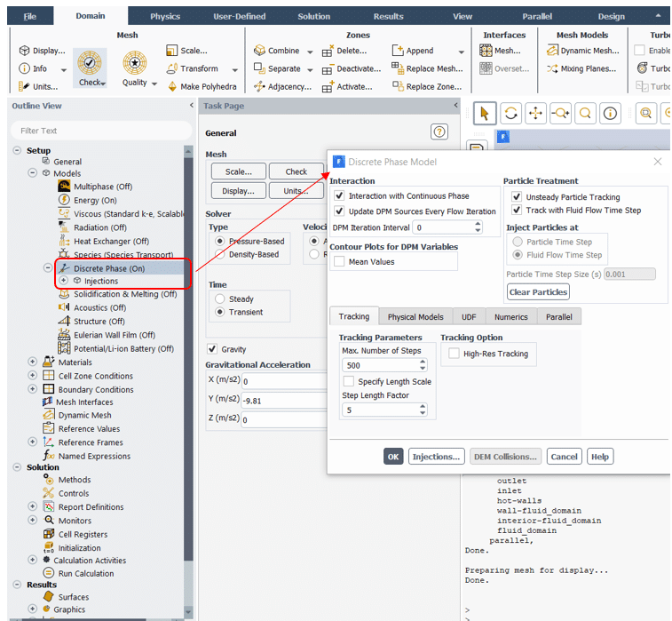Open the Physical Models tab
Viewport: 672px width, 621px height.
(415, 317)
